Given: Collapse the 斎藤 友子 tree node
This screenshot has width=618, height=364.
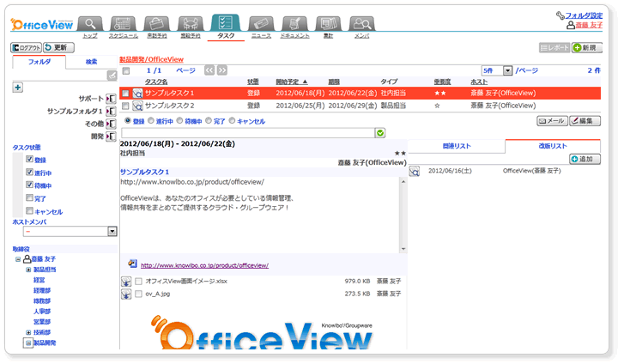Looking at the screenshot, I should click(x=18, y=259).
